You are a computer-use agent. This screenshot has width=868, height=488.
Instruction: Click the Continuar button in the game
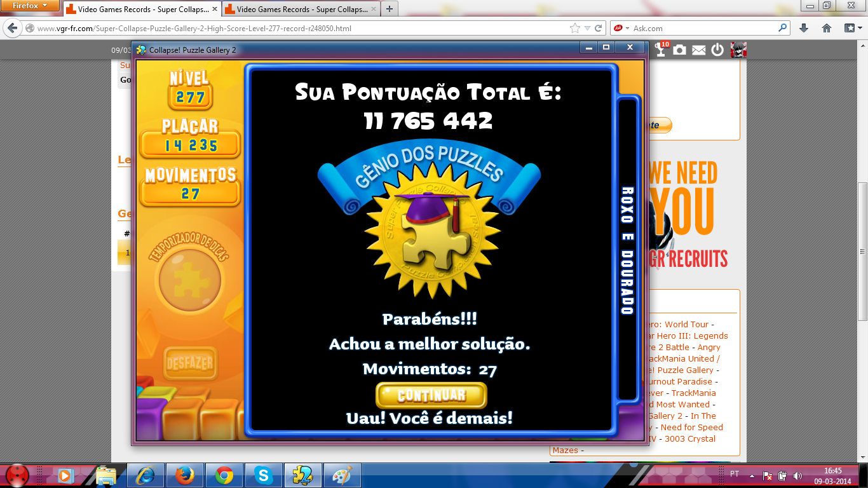pos(431,395)
